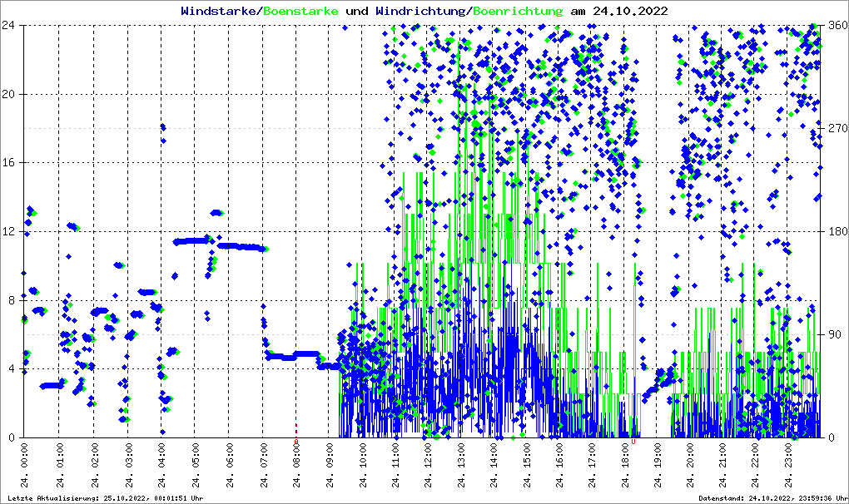Image resolution: width=849 pixels, height=504 pixels.
Task: Click the red marker at the 08:00 gridline
Action: [x=296, y=431]
